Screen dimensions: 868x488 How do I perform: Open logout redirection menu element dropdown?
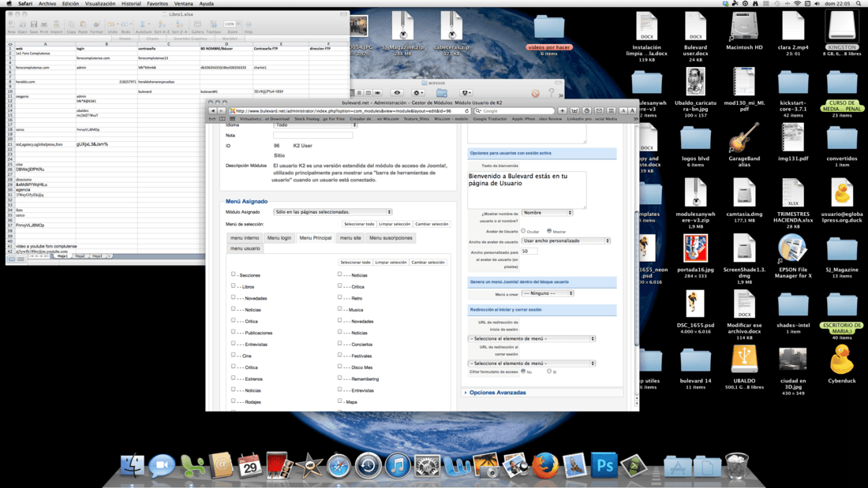(532, 363)
